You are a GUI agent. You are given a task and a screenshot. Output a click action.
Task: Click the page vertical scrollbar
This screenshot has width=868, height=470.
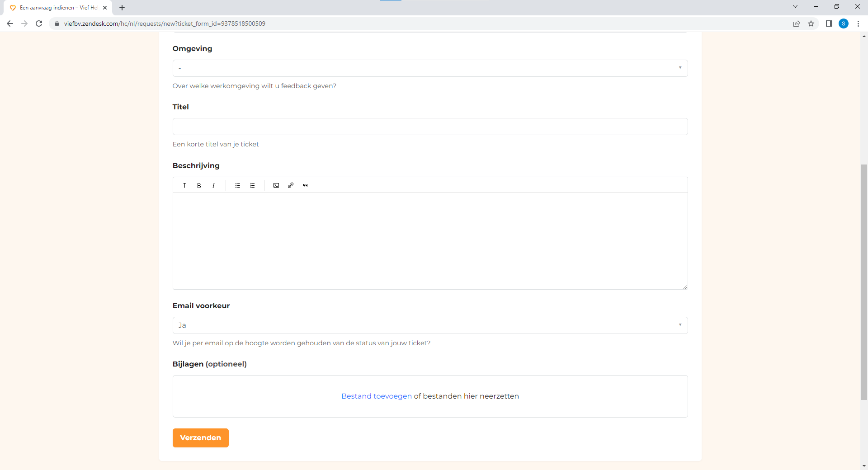(x=864, y=280)
